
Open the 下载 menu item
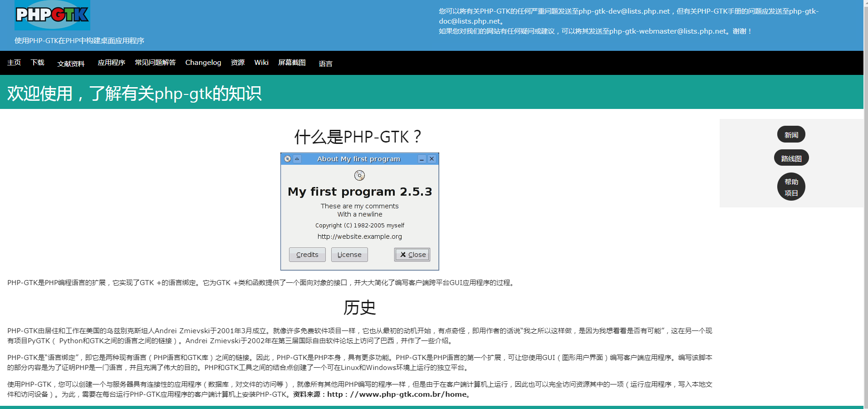pyautogui.click(x=38, y=63)
